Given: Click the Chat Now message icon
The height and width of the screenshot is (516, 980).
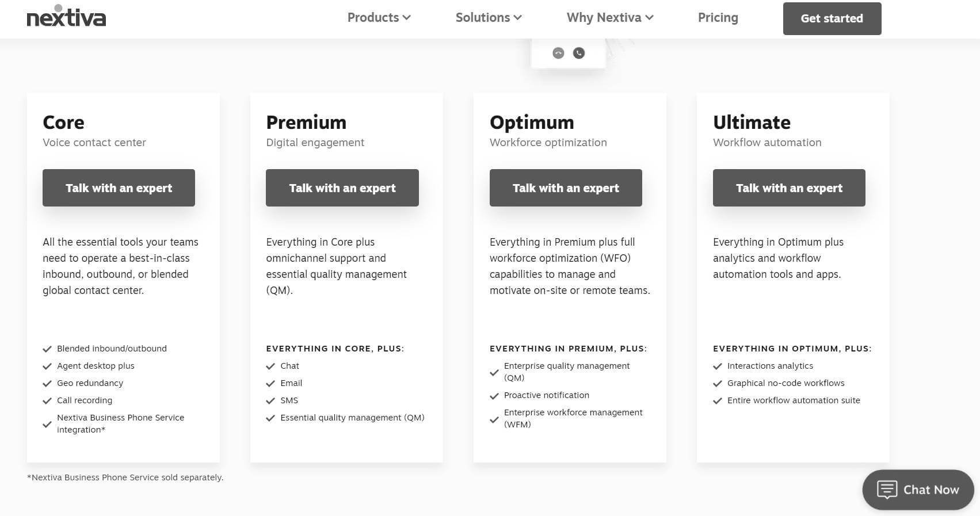Looking at the screenshot, I should click(887, 490).
